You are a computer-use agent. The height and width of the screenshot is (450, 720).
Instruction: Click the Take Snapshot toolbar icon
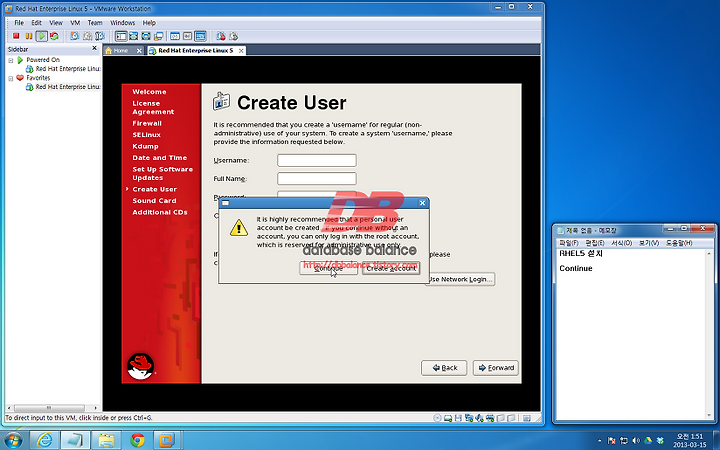74,36
